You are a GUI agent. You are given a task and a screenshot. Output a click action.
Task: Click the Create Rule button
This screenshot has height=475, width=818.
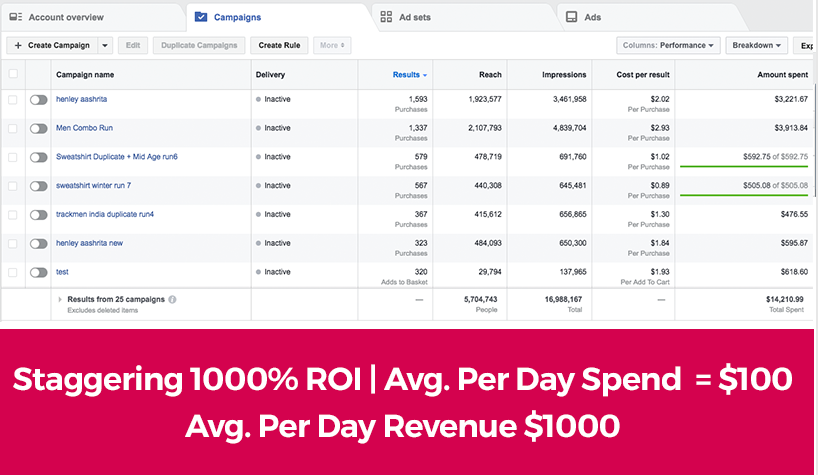[x=278, y=45]
